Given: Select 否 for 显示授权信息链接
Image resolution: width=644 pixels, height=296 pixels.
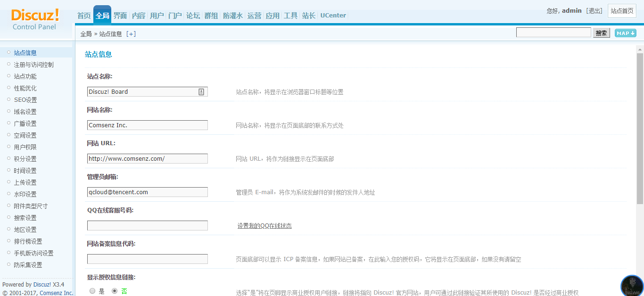Looking at the screenshot, I should [115, 291].
